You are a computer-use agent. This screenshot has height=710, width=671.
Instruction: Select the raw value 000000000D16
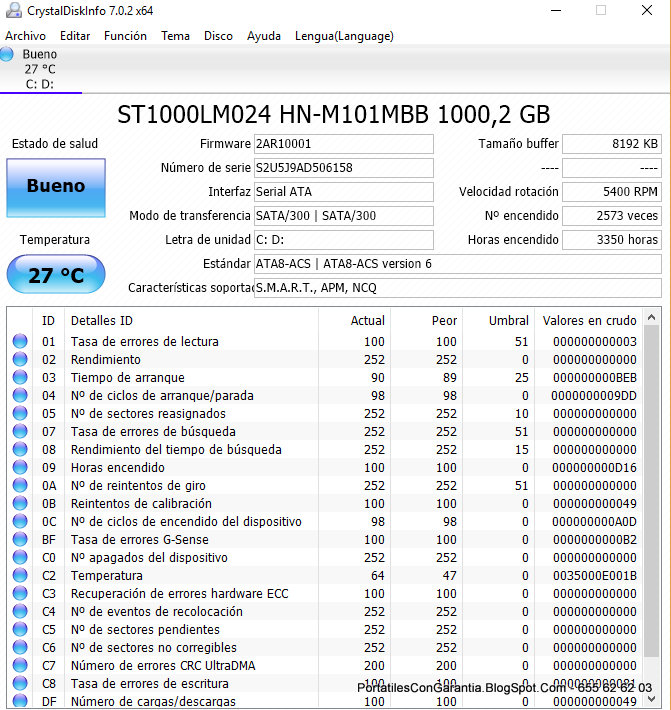(594, 468)
